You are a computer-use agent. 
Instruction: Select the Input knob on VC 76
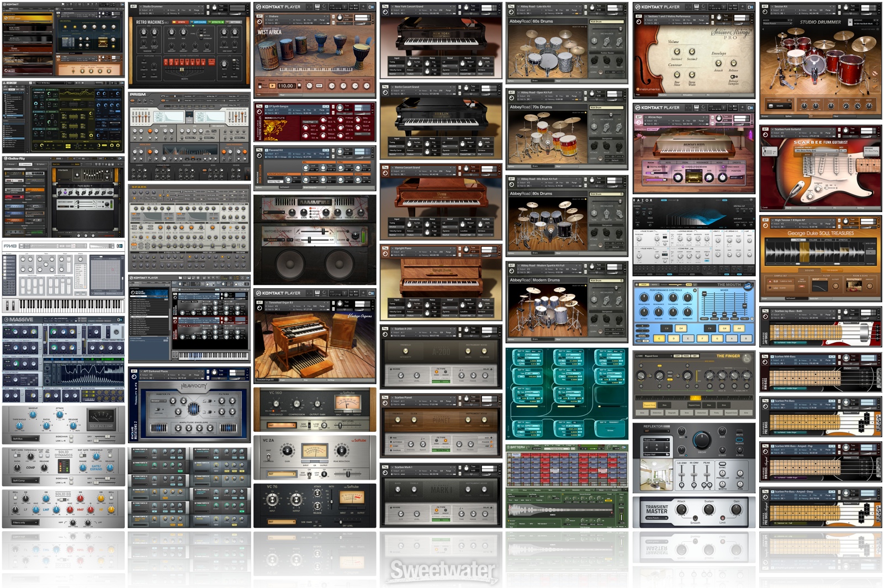[272, 500]
